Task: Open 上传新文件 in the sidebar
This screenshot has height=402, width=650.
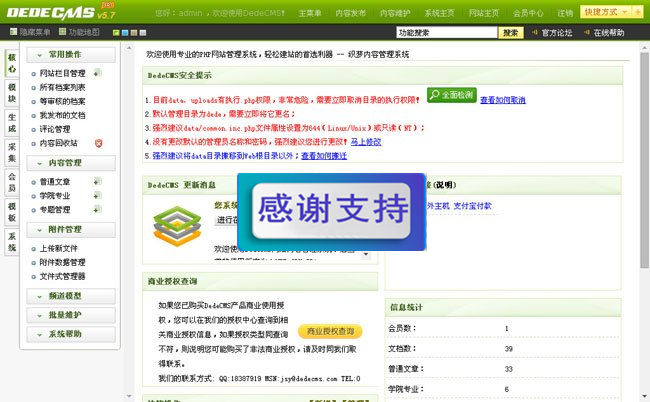Action: point(59,249)
